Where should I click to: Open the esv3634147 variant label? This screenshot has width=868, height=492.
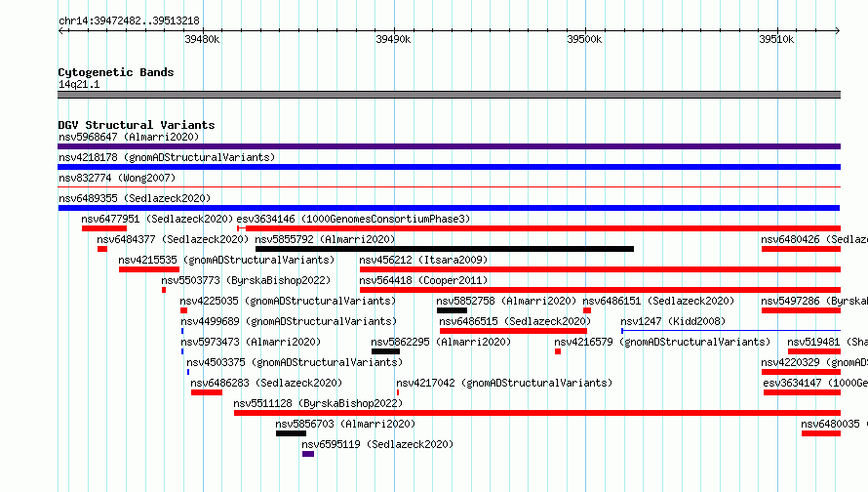click(x=815, y=383)
